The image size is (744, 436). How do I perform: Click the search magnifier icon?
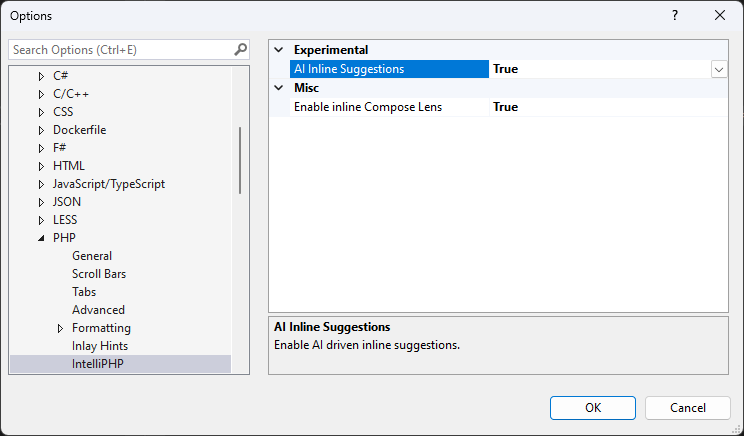[240, 49]
